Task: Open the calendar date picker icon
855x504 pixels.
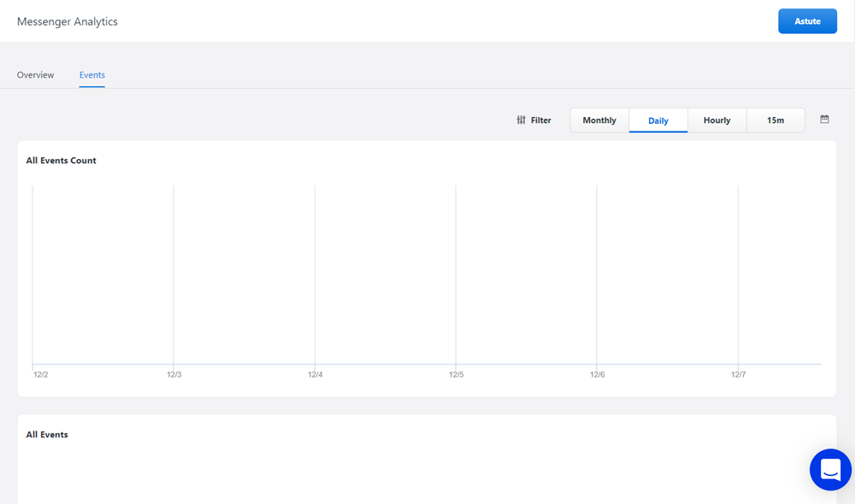Action: tap(824, 120)
